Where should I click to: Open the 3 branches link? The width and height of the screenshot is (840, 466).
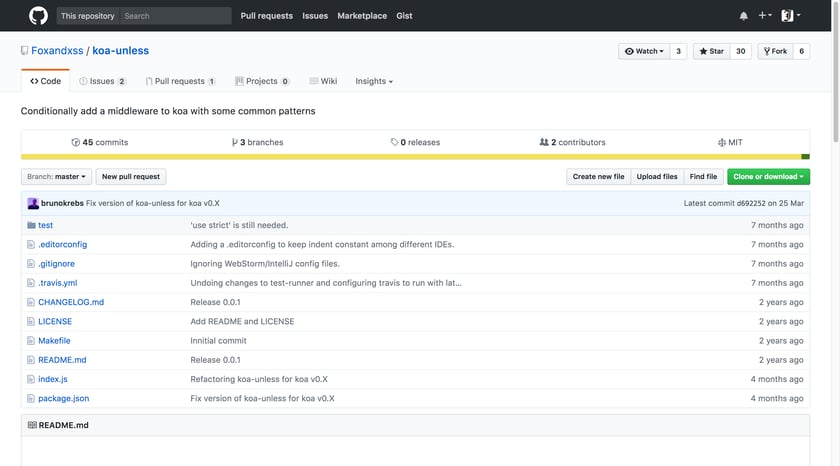point(257,142)
